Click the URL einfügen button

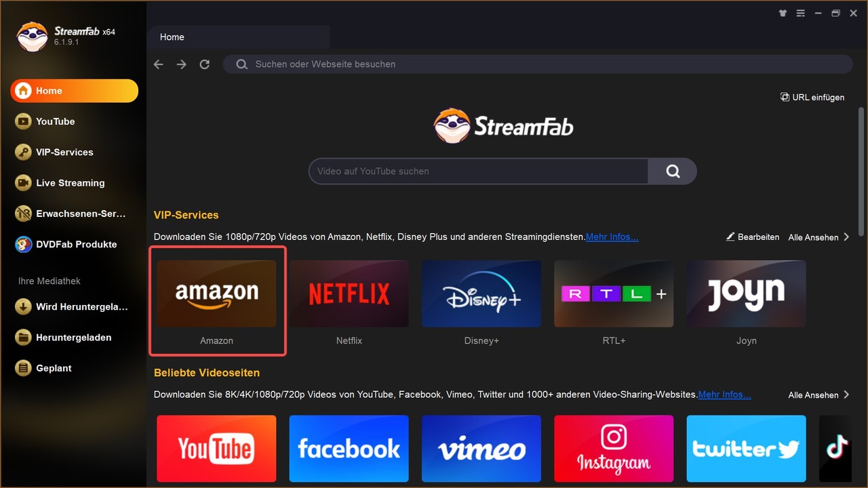point(812,97)
